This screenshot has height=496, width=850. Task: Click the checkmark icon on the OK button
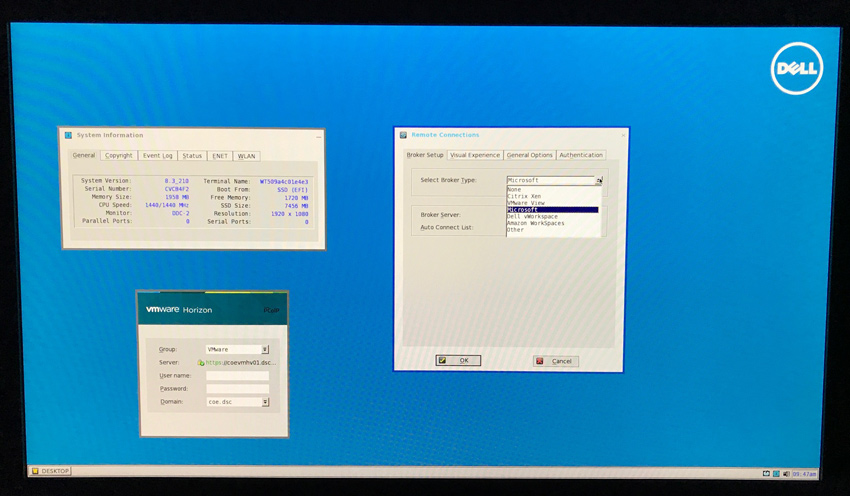click(x=442, y=360)
